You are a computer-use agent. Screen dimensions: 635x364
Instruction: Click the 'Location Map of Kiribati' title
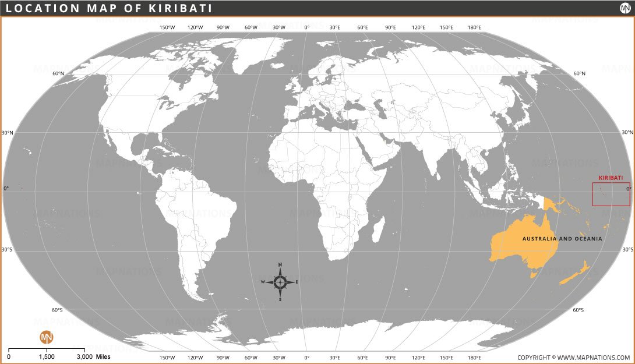point(109,8)
